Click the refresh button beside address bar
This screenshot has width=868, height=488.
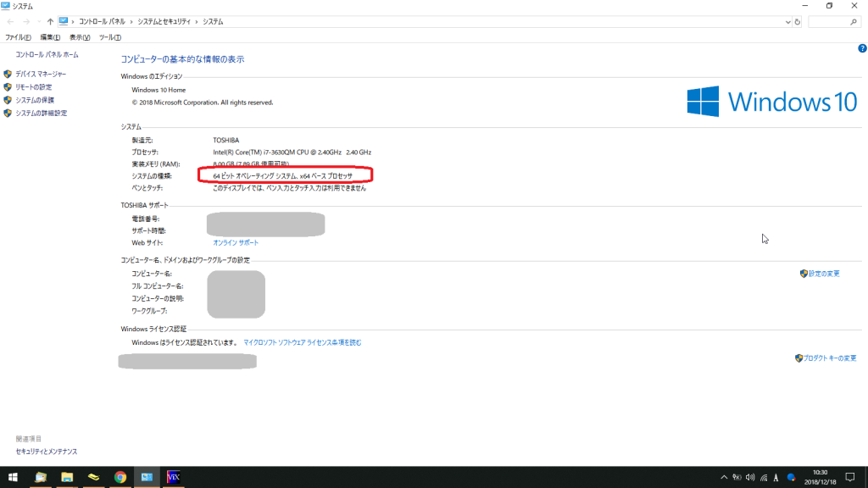click(796, 21)
